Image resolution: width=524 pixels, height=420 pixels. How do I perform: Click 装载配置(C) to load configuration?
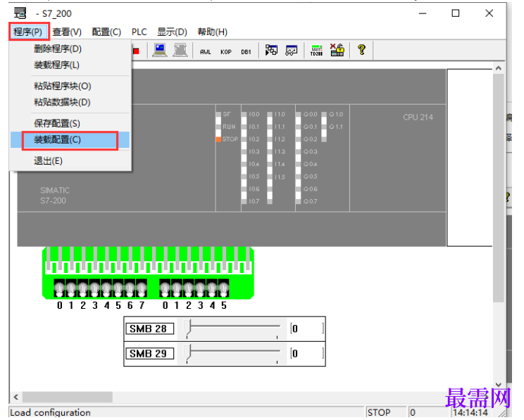coord(70,139)
